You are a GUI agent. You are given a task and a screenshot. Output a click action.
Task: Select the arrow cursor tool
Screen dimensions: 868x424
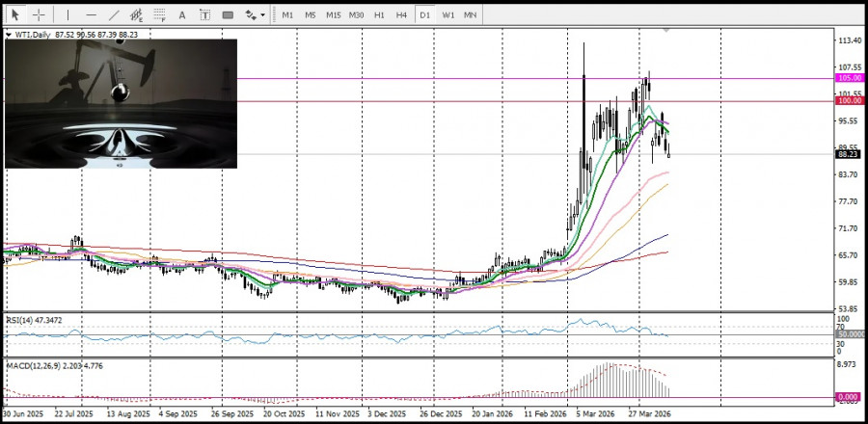pyautogui.click(x=14, y=14)
